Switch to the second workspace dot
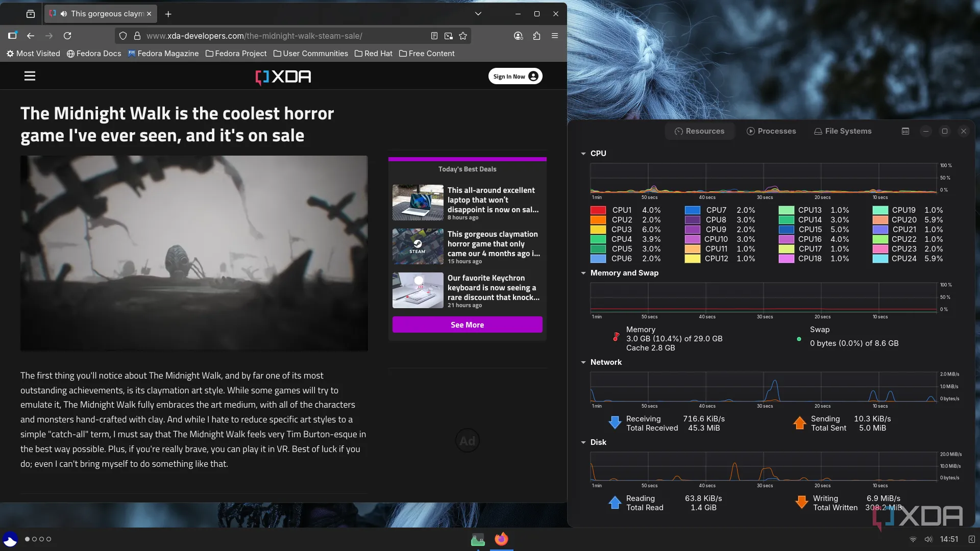 tap(35, 539)
